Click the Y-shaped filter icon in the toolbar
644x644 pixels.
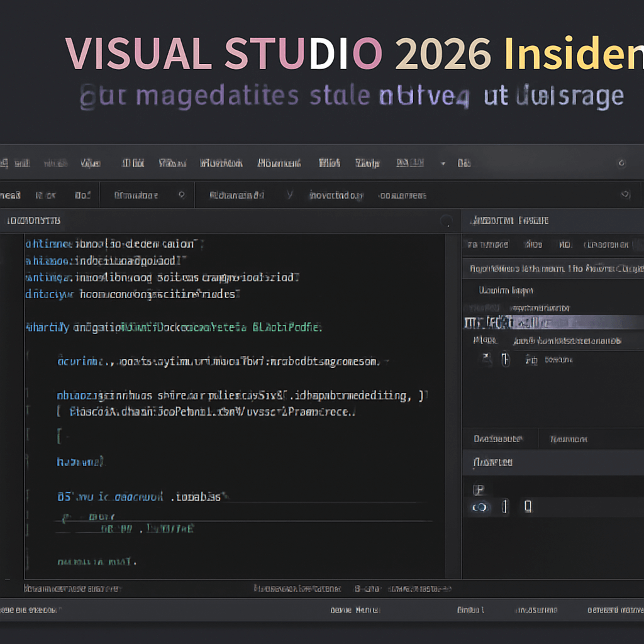tap(290, 195)
